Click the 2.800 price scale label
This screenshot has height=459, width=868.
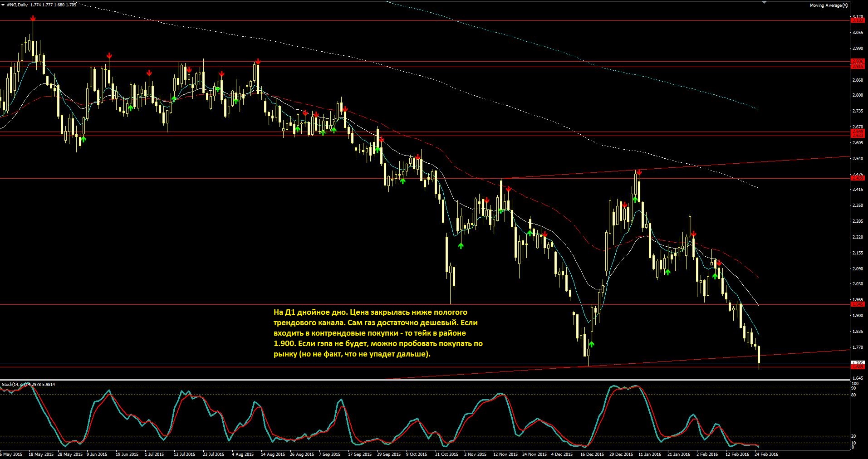pyautogui.click(x=857, y=95)
